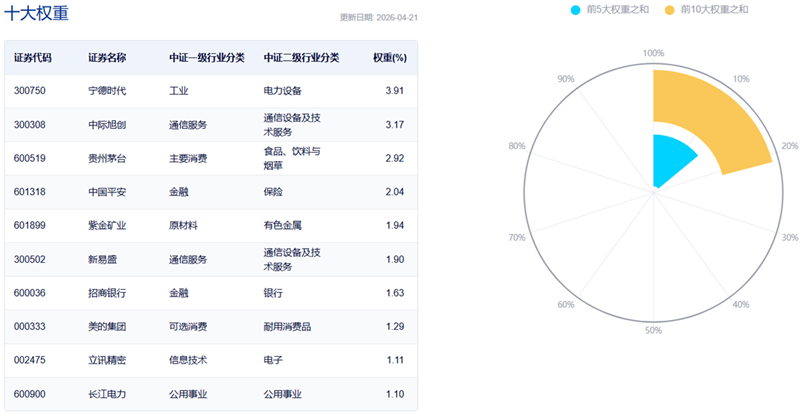The image size is (802, 413).
Task: Click 保险 industry cell
Action: click(x=273, y=192)
